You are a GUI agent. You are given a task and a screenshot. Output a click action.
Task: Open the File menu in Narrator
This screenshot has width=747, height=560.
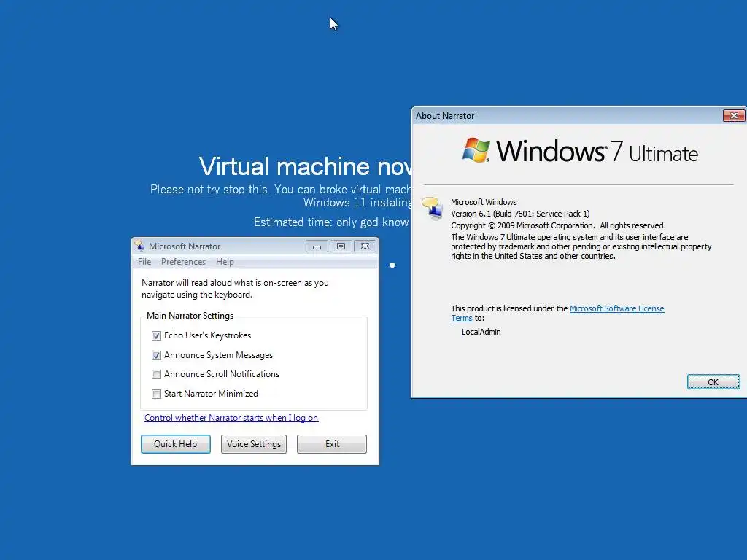(x=144, y=262)
